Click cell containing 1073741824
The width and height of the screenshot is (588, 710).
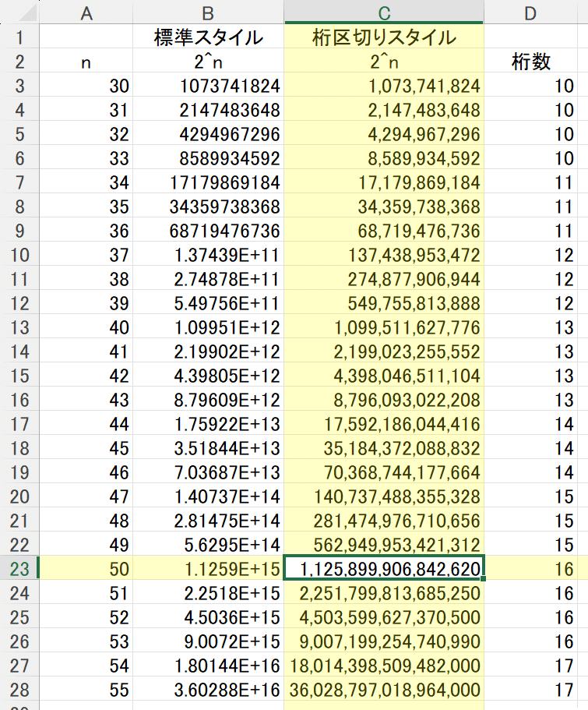click(208, 86)
